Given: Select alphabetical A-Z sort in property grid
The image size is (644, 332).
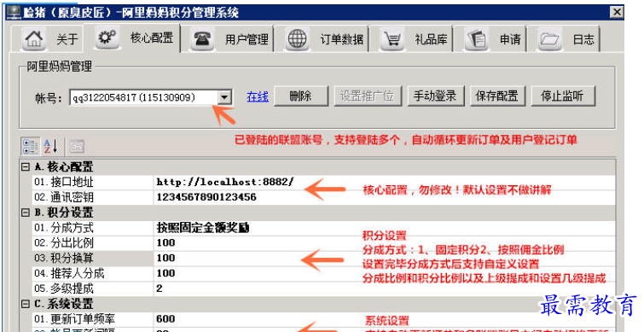Looking at the screenshot, I should click(50, 146).
